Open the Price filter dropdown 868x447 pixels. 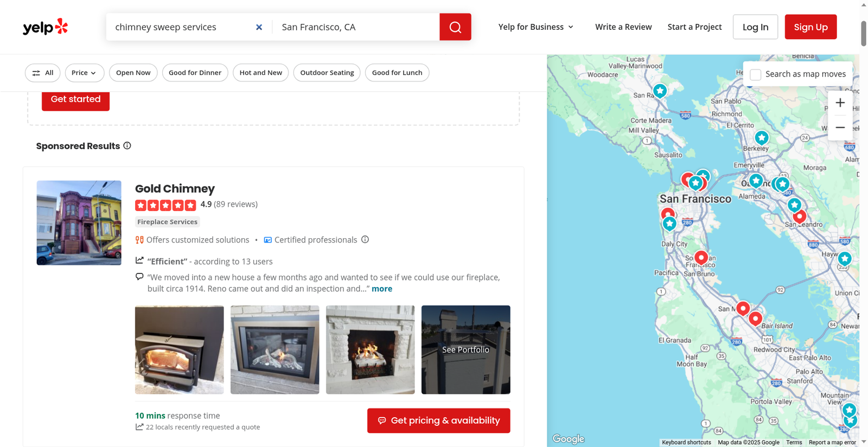(84, 73)
